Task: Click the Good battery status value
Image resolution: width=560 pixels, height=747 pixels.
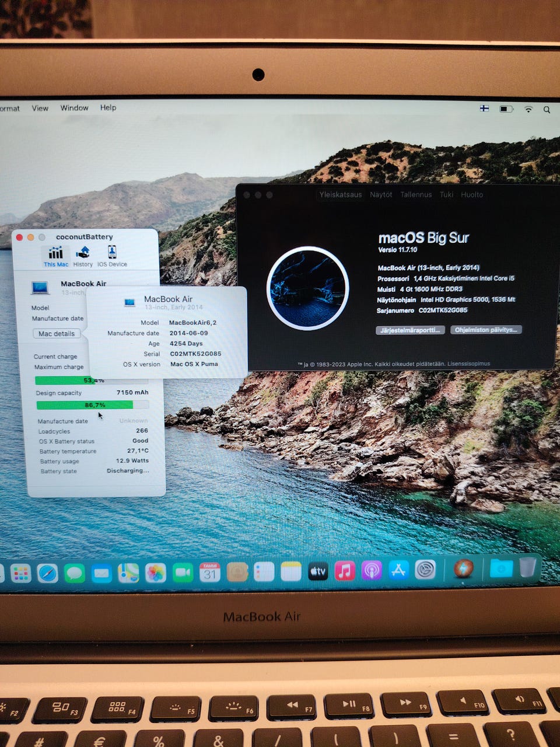Action: (140, 441)
